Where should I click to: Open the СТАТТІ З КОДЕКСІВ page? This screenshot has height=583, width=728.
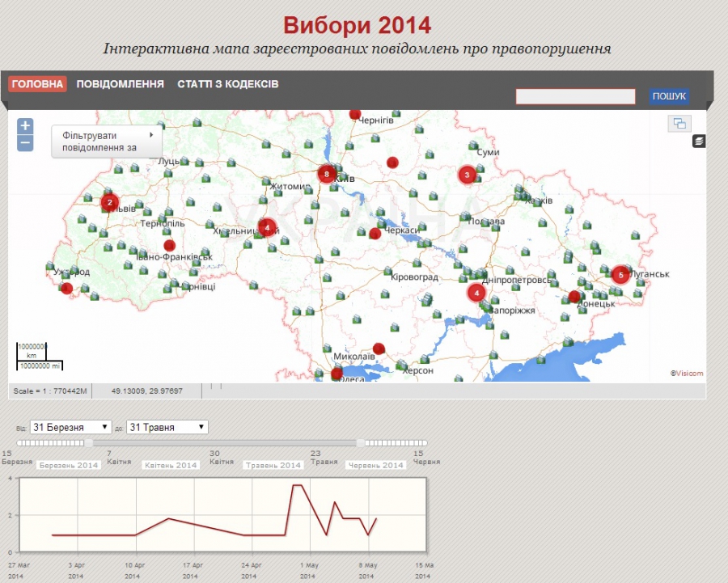coord(228,84)
